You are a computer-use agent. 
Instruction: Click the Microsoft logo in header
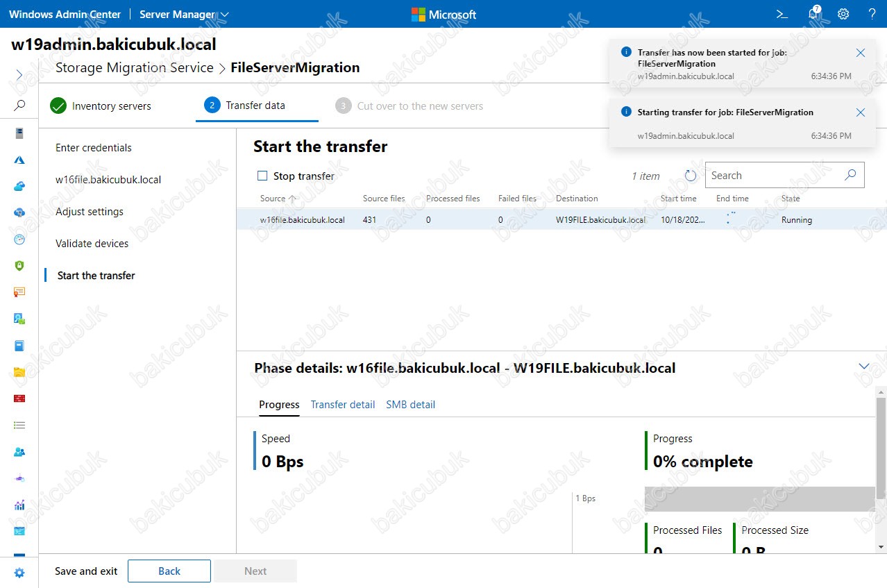pos(443,14)
